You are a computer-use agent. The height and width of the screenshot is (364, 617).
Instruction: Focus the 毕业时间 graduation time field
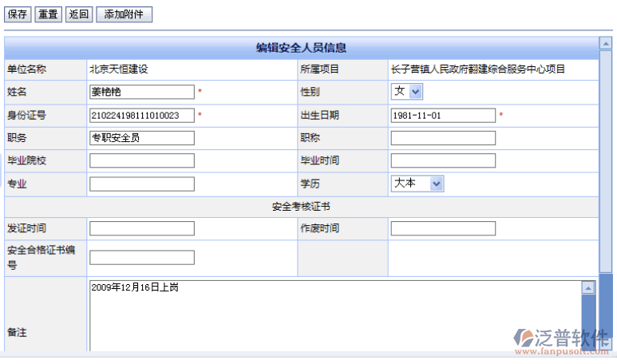[443, 160]
